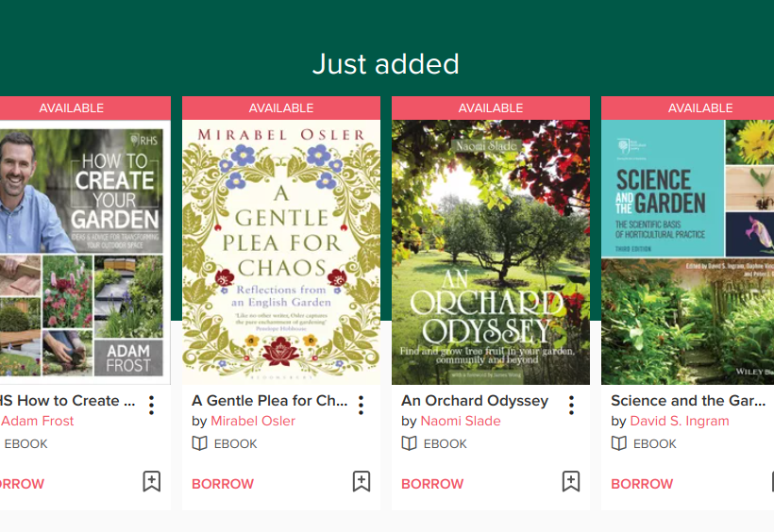
Task: Open the options menu for An Orchard Odyssey
Action: pyautogui.click(x=571, y=406)
